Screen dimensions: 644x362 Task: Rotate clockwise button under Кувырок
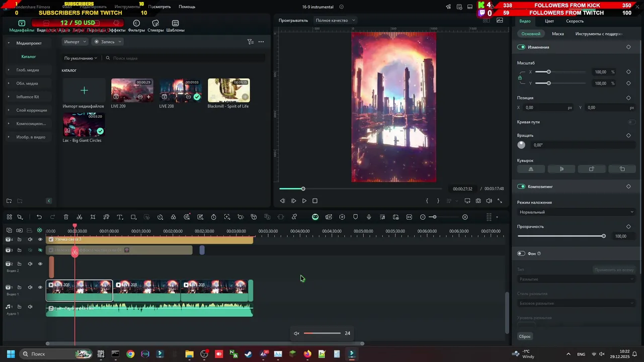pos(592,169)
